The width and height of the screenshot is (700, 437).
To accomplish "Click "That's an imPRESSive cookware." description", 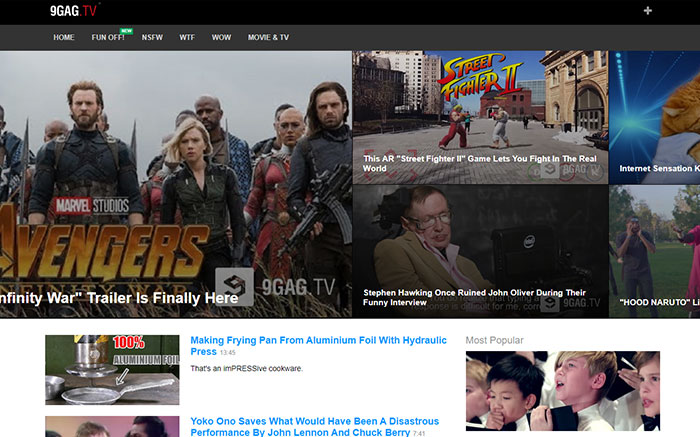I will (x=246, y=368).
